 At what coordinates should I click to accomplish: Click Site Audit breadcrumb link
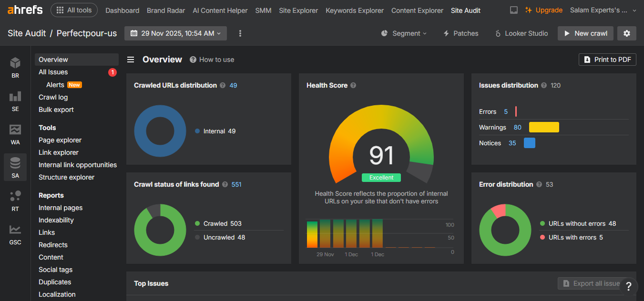click(x=27, y=33)
